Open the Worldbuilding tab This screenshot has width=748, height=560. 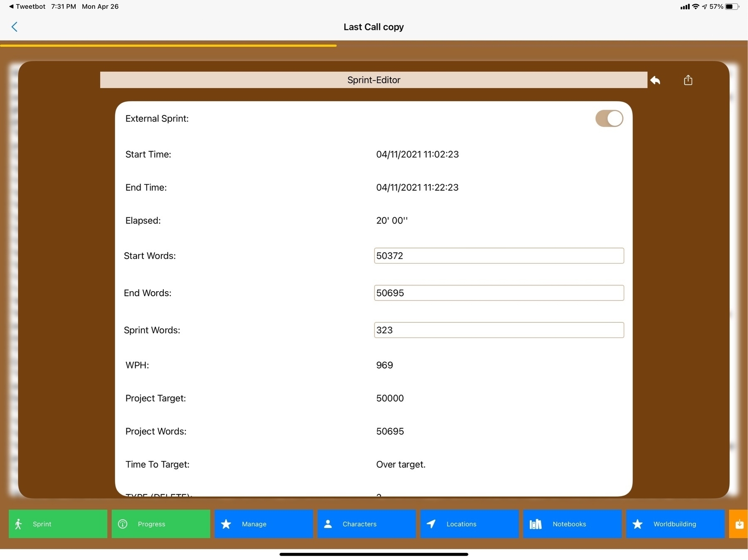pyautogui.click(x=675, y=524)
